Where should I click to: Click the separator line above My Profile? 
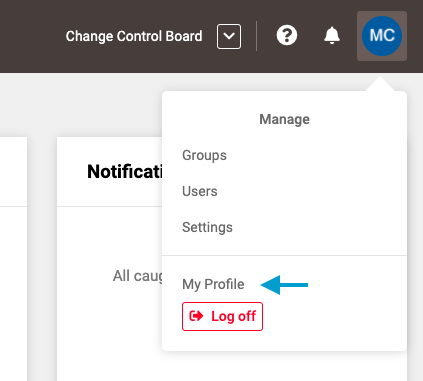284,255
